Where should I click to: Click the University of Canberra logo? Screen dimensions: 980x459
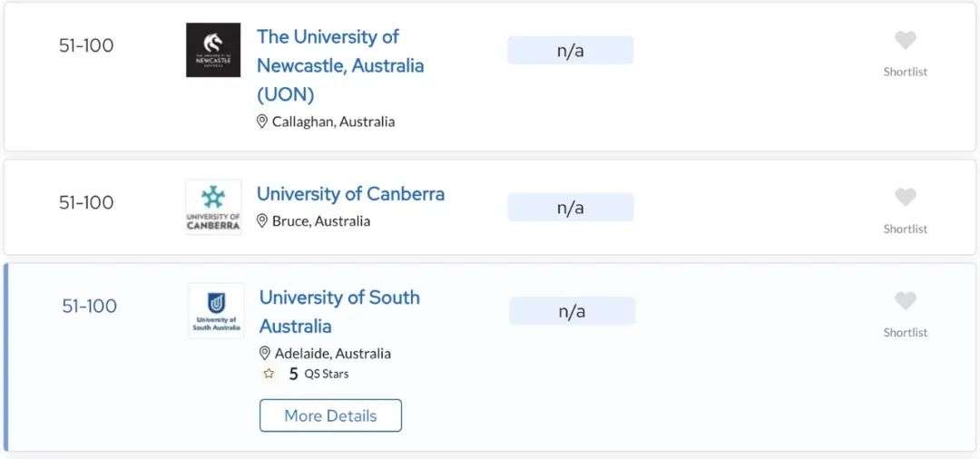[x=213, y=208]
